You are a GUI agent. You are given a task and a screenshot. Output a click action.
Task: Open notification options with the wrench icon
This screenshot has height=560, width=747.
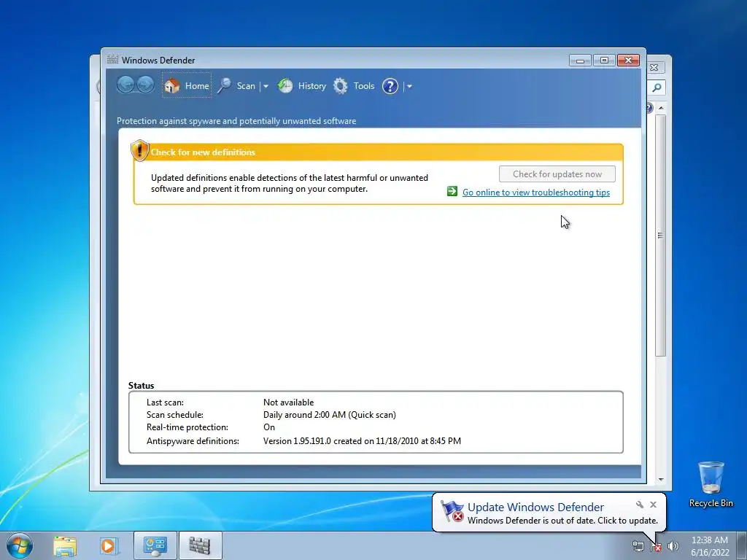pos(640,505)
